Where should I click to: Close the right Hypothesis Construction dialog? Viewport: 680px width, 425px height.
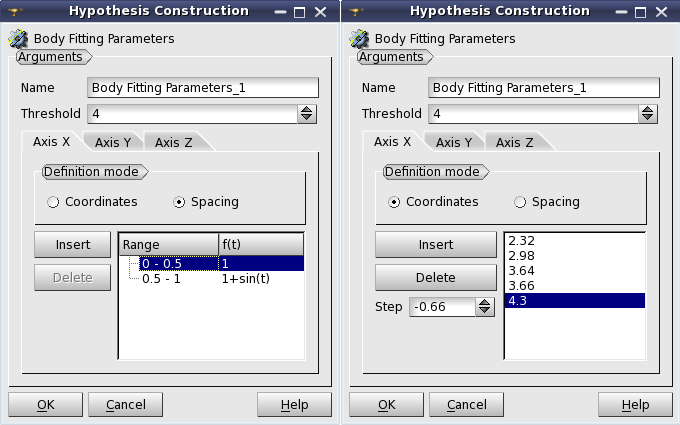661,12
